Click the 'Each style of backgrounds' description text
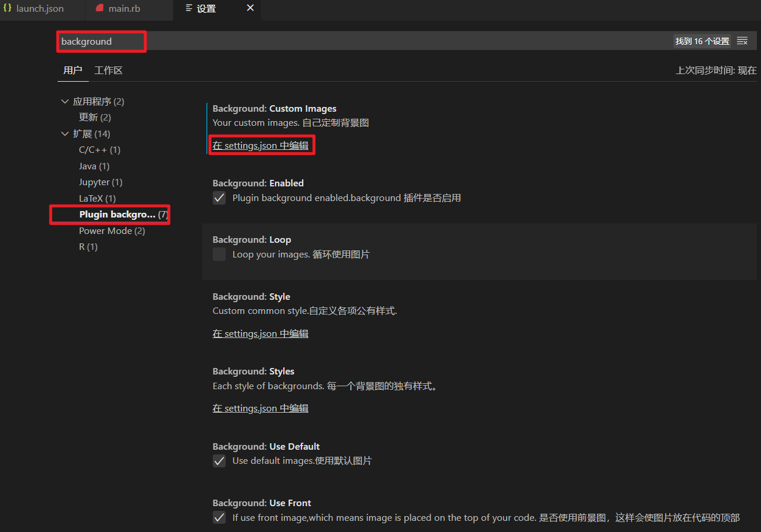 [325, 386]
